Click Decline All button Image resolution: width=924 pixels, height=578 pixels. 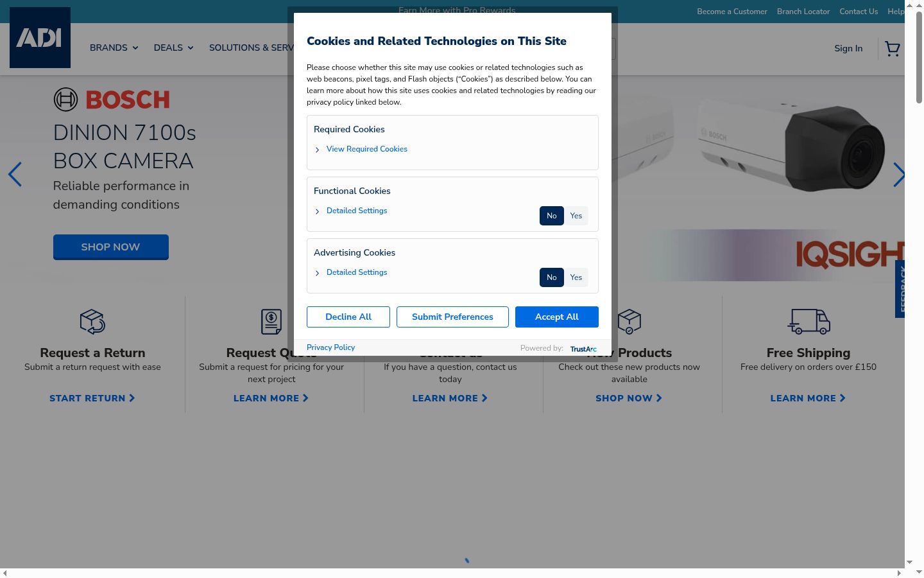coord(348,317)
